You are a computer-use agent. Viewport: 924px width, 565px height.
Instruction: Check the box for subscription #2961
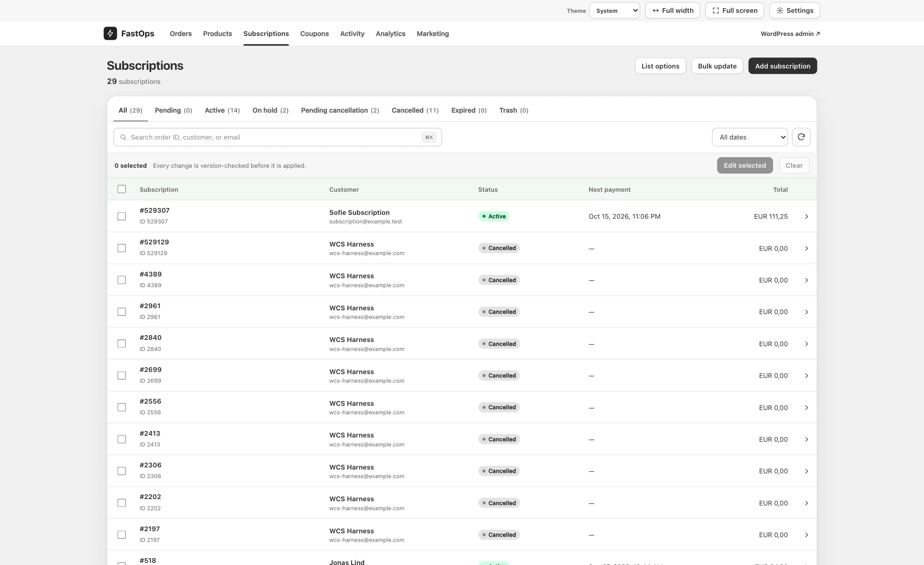121,312
